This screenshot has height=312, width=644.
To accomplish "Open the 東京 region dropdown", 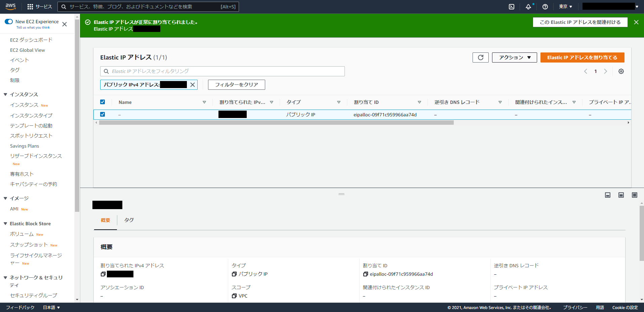I will click(x=565, y=7).
